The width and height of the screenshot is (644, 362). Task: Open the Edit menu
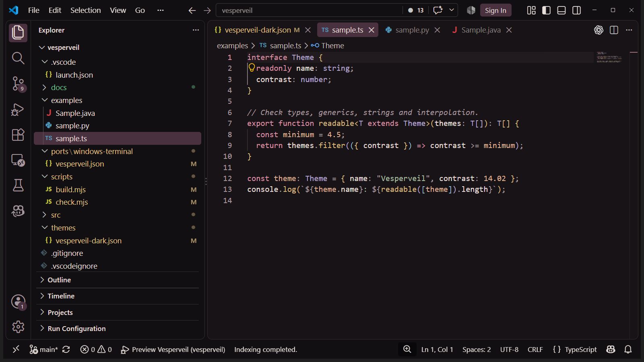pyautogui.click(x=55, y=10)
